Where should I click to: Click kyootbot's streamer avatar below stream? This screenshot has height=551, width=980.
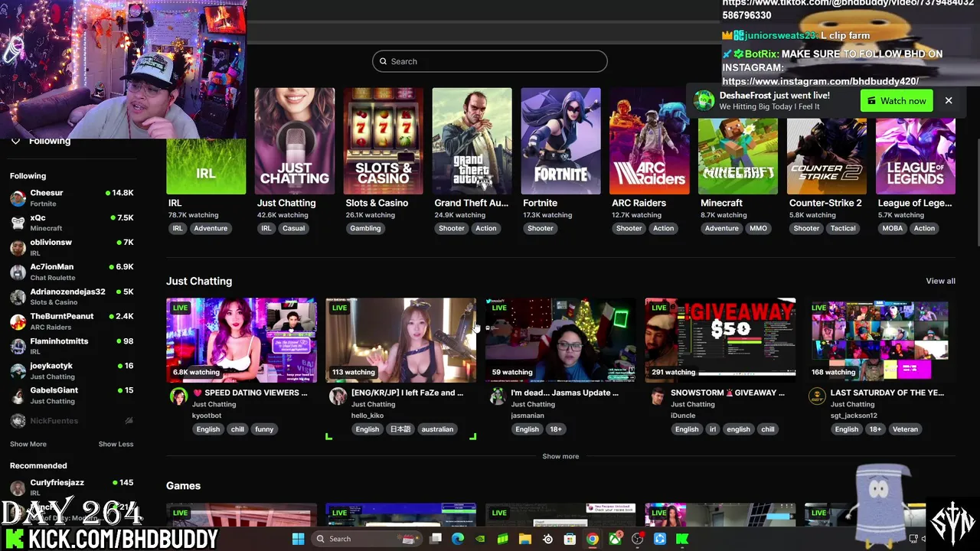[178, 396]
